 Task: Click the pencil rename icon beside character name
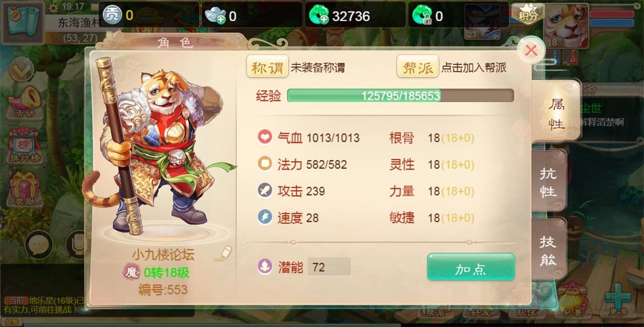[x=223, y=253]
